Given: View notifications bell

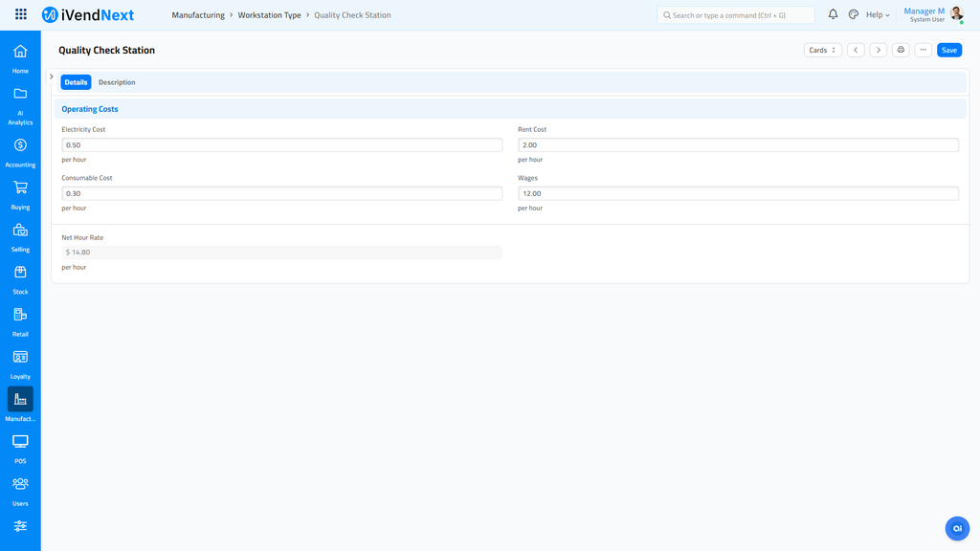Looking at the screenshot, I should click(x=833, y=14).
